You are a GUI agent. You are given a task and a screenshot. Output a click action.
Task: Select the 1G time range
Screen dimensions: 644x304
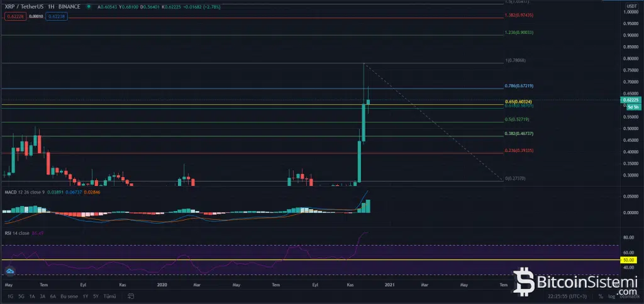click(x=10, y=296)
